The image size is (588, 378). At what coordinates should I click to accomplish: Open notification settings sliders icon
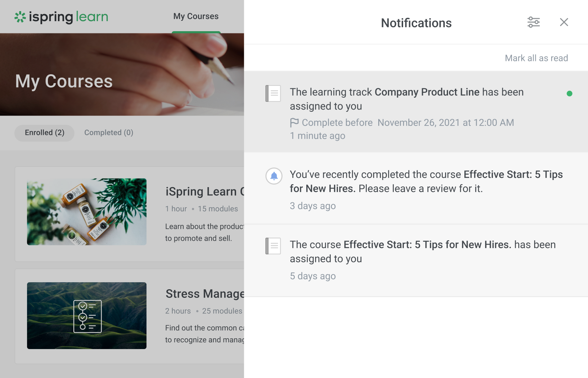[533, 22]
